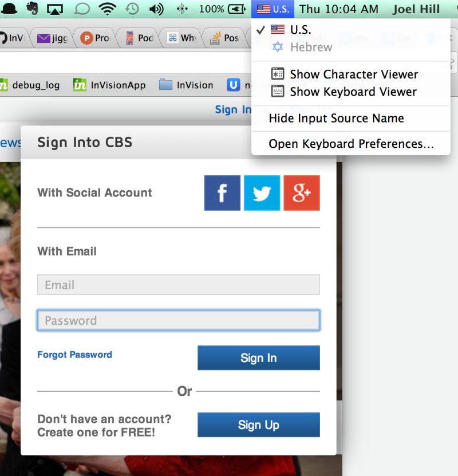Open the InVision bookmarks folder
The width and height of the screenshot is (458, 476).
click(x=186, y=85)
